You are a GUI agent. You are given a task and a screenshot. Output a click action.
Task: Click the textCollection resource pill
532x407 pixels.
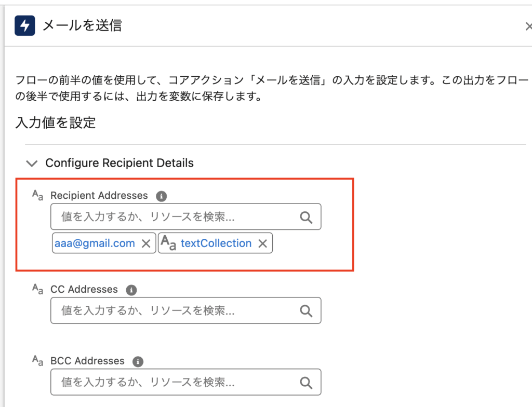pos(216,243)
